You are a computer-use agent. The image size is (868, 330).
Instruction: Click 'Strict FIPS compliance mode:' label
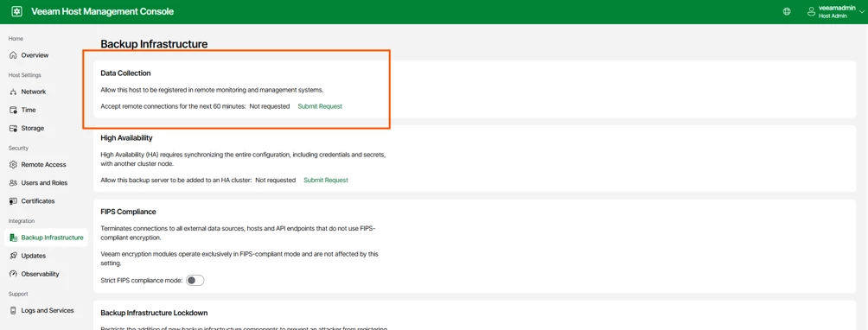click(142, 280)
